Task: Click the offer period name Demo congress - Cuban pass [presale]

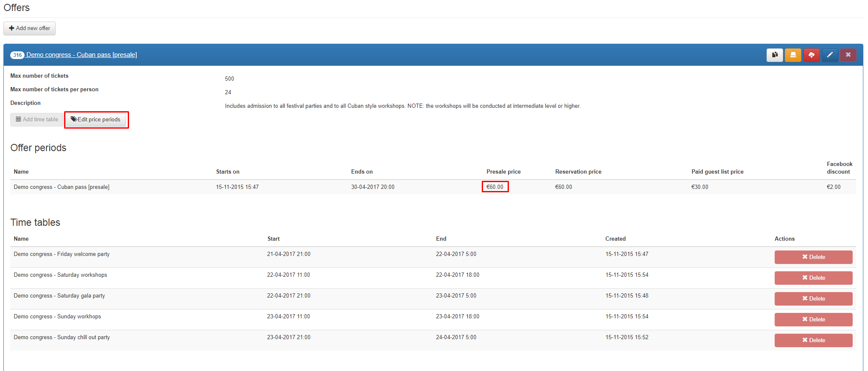Action: 62,187
